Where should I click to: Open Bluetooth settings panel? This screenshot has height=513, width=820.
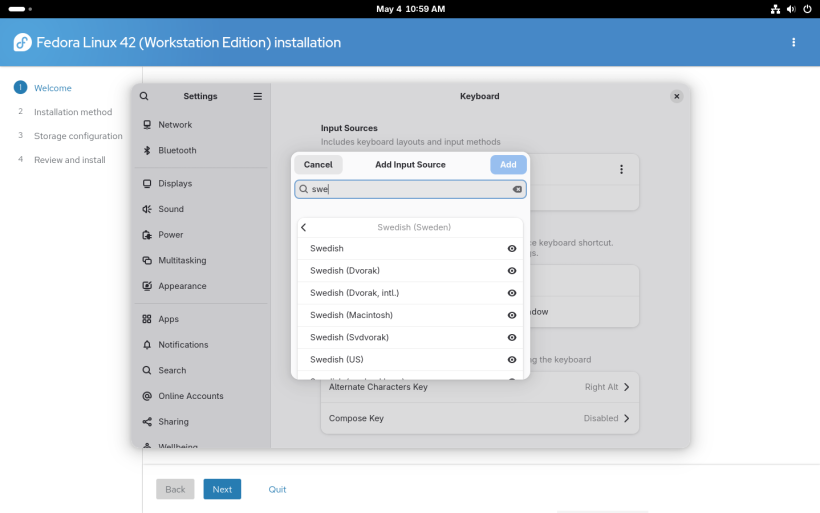pyautogui.click(x=201, y=150)
